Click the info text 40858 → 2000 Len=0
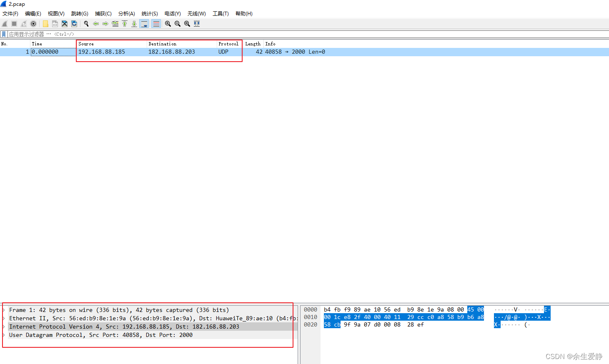Screen dimensions: 609x364 [295, 52]
